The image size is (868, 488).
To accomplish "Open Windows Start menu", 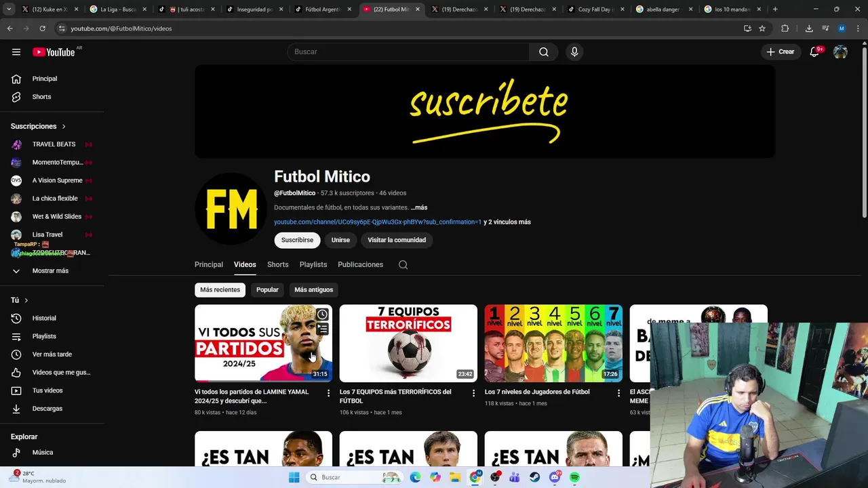I will coord(294,477).
